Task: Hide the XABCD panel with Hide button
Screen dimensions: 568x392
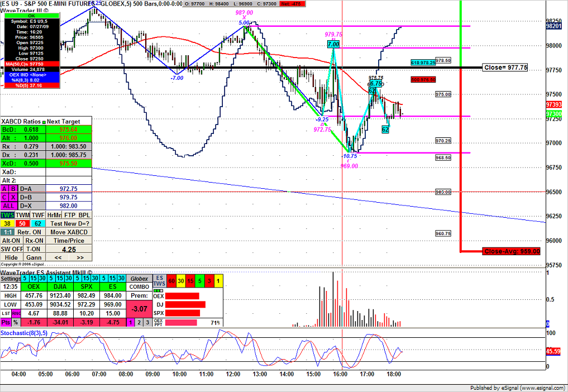Action: pos(11,257)
